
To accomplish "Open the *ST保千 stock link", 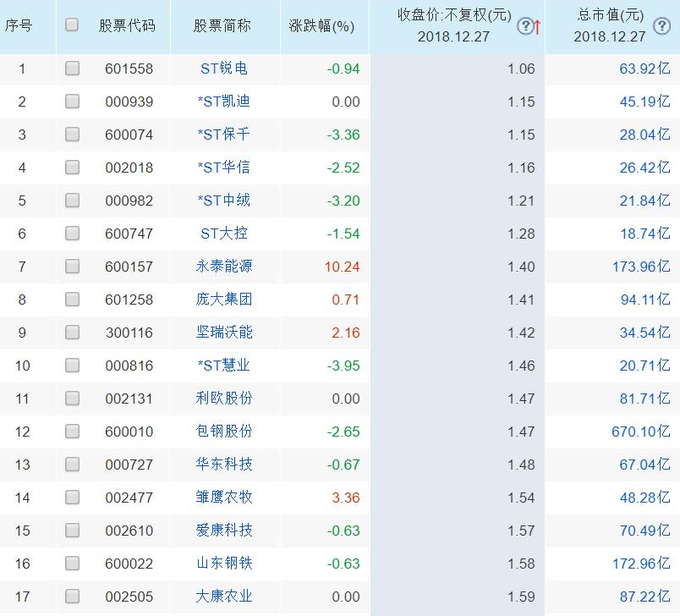I will (224, 135).
